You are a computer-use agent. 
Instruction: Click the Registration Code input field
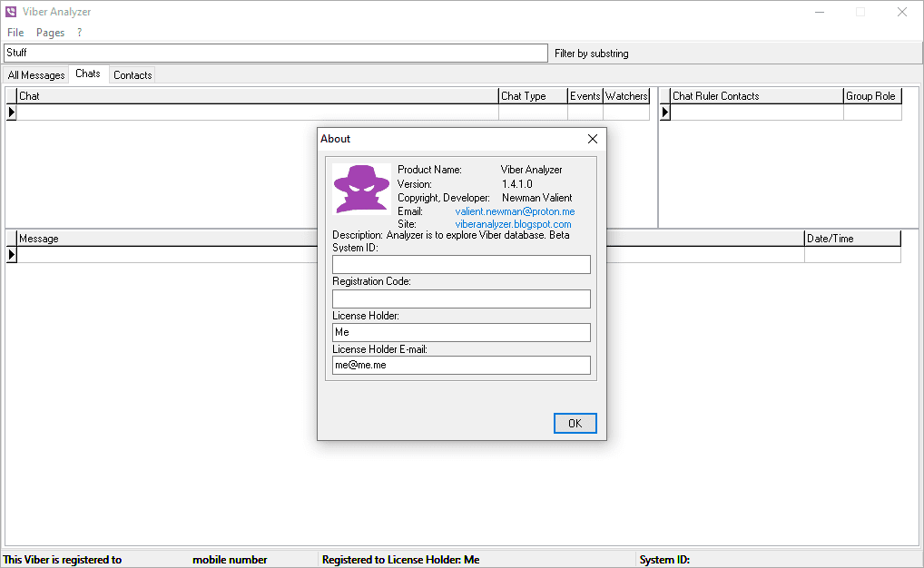click(461, 299)
